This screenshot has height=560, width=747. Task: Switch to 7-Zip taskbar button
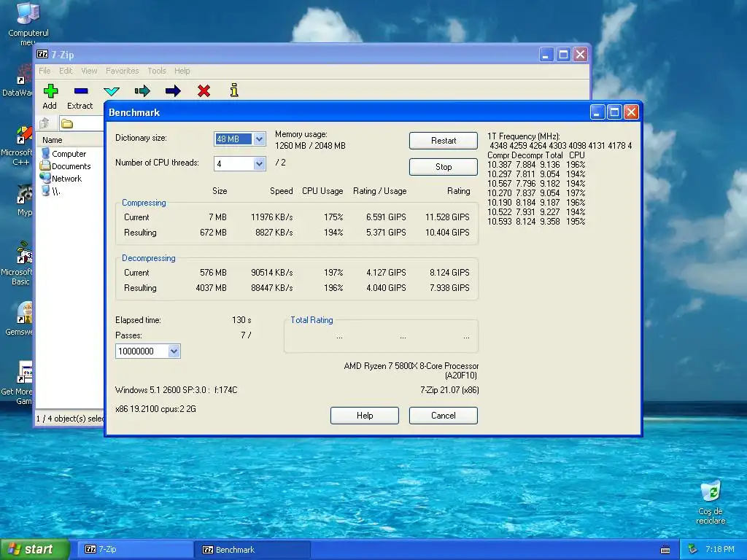pyautogui.click(x=135, y=550)
